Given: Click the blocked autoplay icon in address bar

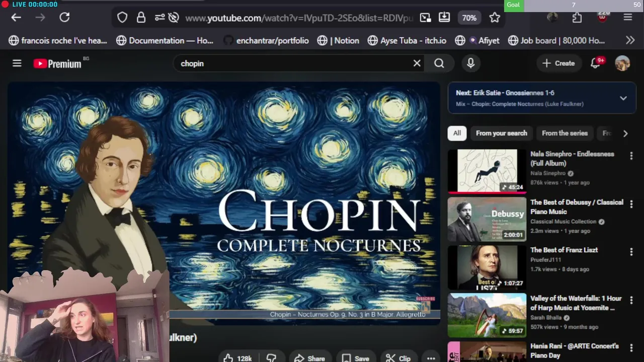Looking at the screenshot, I should tap(174, 18).
